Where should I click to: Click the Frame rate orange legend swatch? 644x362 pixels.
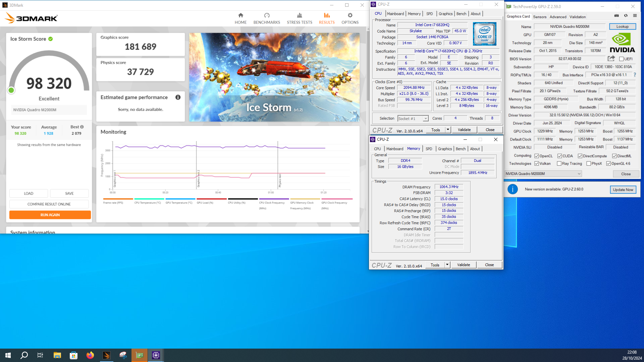click(118, 199)
